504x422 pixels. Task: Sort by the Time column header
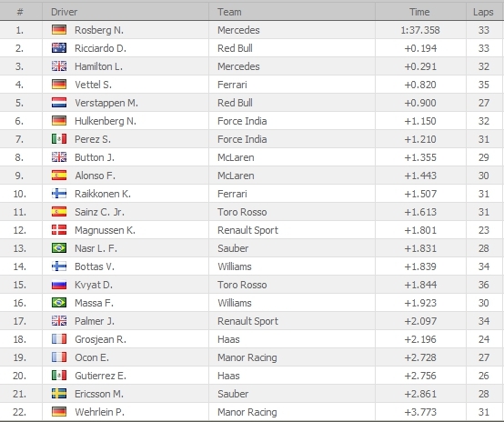point(420,12)
